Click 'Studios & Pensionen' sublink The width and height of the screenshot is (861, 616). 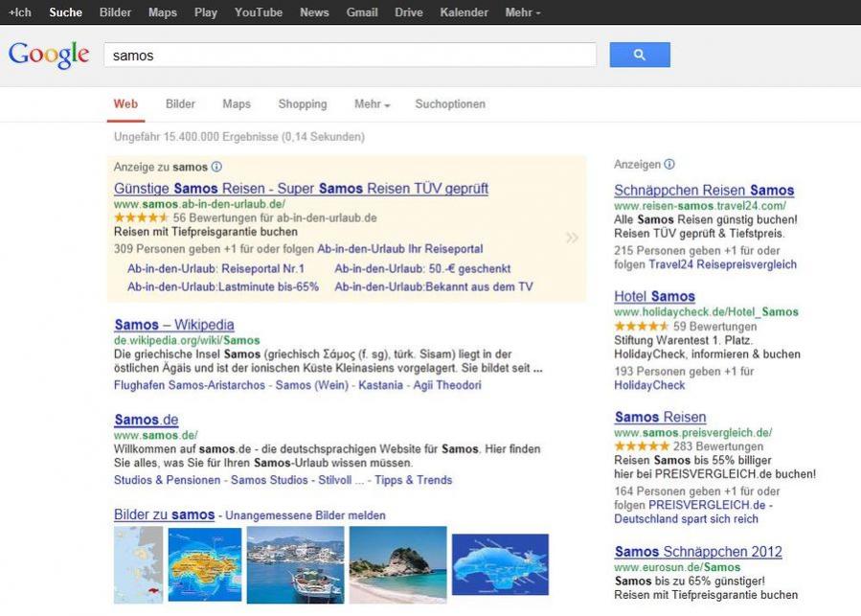point(167,480)
